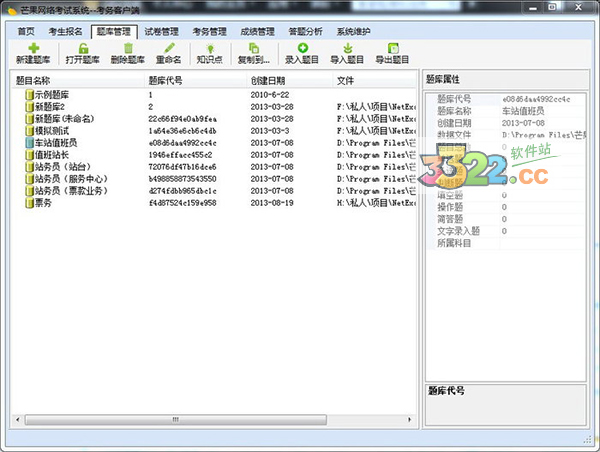This screenshot has height=452, width=600.
Task: Switch to the 首页 tab
Action: 26,31
